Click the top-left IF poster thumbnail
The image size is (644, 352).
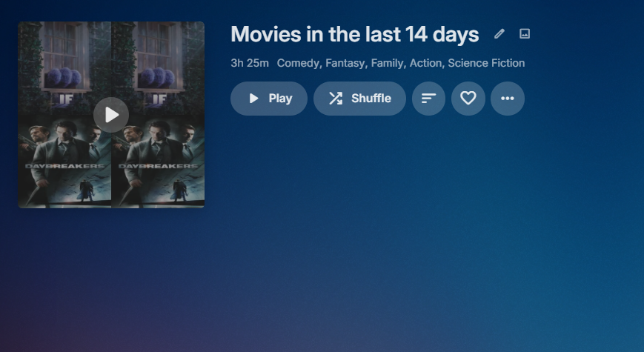click(x=64, y=68)
